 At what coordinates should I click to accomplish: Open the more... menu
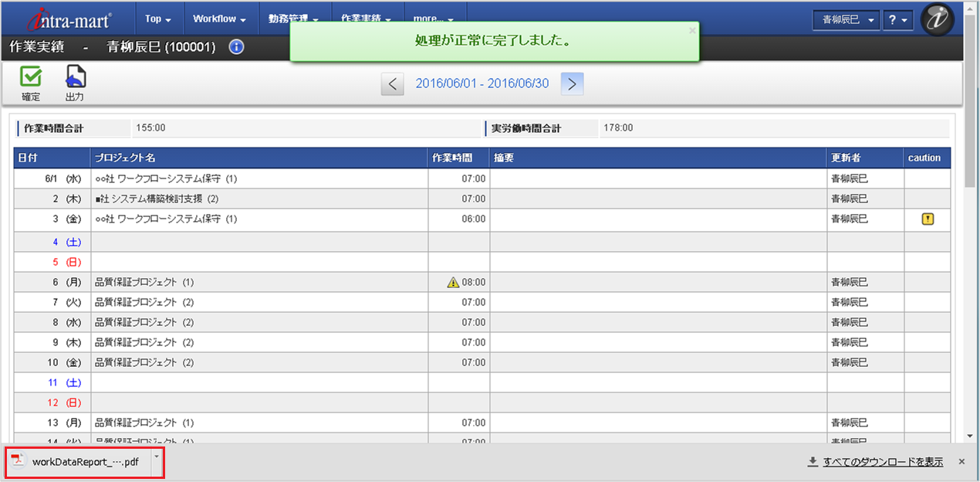click(x=433, y=19)
